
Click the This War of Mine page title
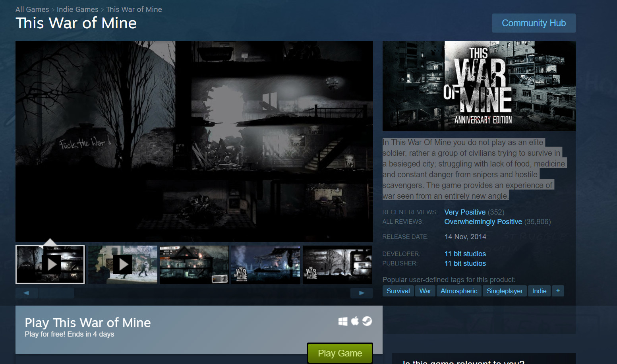point(76,23)
